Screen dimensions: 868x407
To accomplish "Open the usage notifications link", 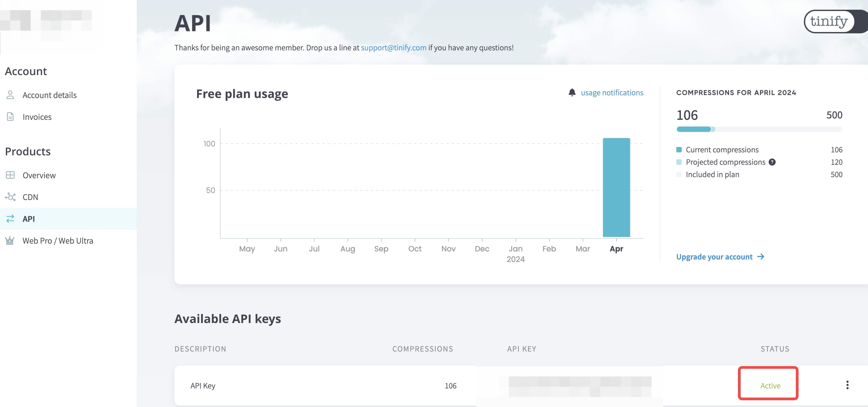I will (612, 93).
